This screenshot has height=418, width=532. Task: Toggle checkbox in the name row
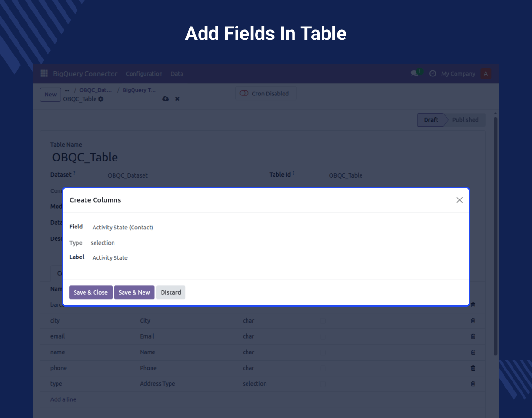point(323,352)
